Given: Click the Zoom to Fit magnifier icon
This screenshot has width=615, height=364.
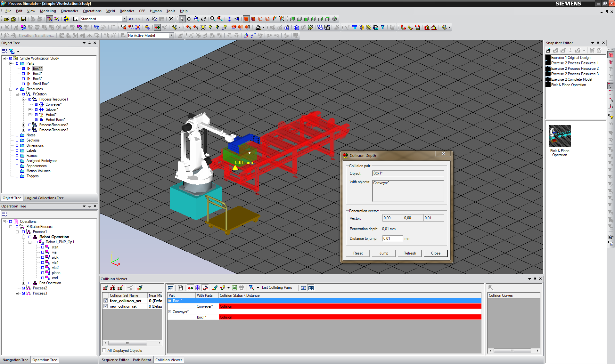Looking at the screenshot, I should pyautogui.click(x=213, y=19).
